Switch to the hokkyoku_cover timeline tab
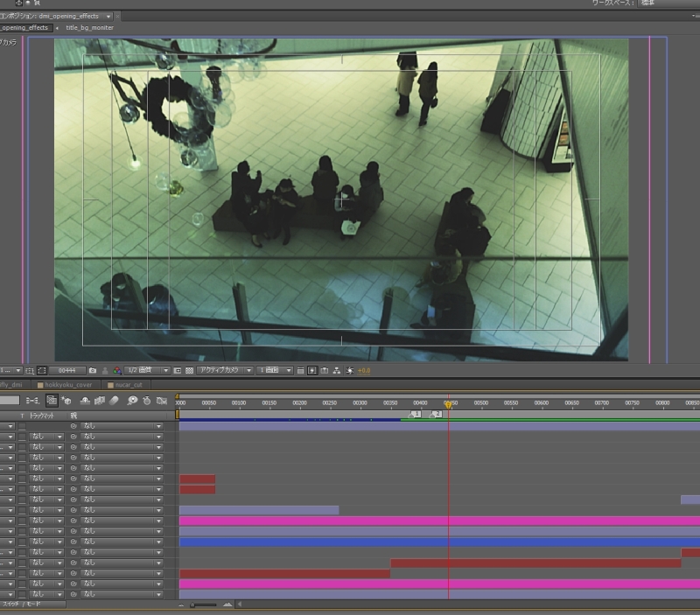700x615 pixels. (70, 384)
